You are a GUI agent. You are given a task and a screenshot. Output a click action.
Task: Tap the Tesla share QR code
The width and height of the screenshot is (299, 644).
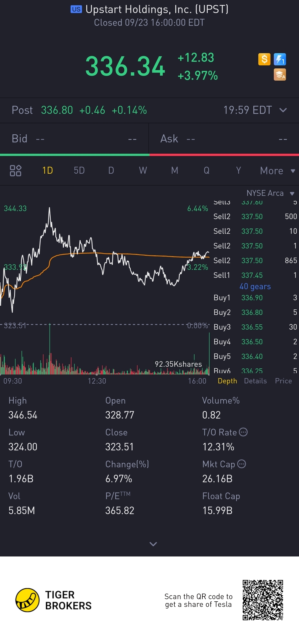263,600
